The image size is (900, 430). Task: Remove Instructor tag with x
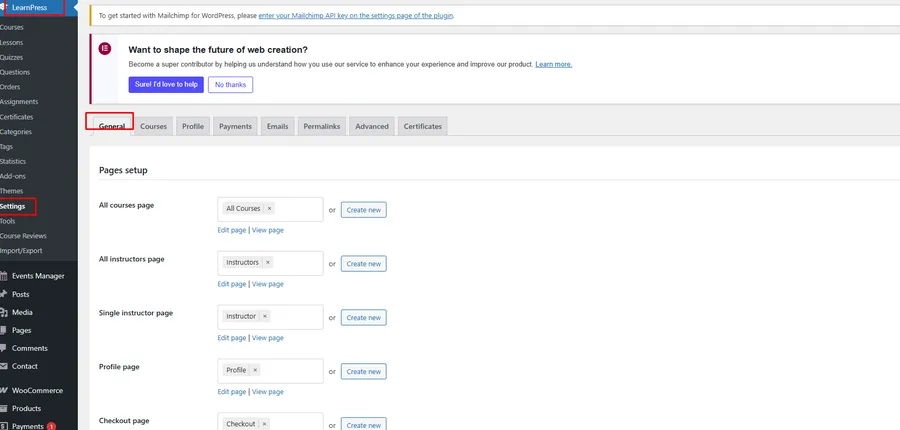[x=265, y=316]
